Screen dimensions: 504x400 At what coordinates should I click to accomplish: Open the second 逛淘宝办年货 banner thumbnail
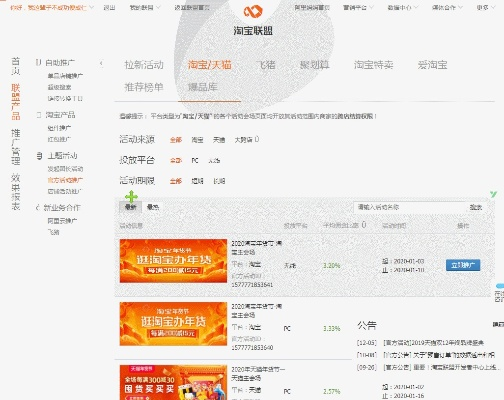173,324
